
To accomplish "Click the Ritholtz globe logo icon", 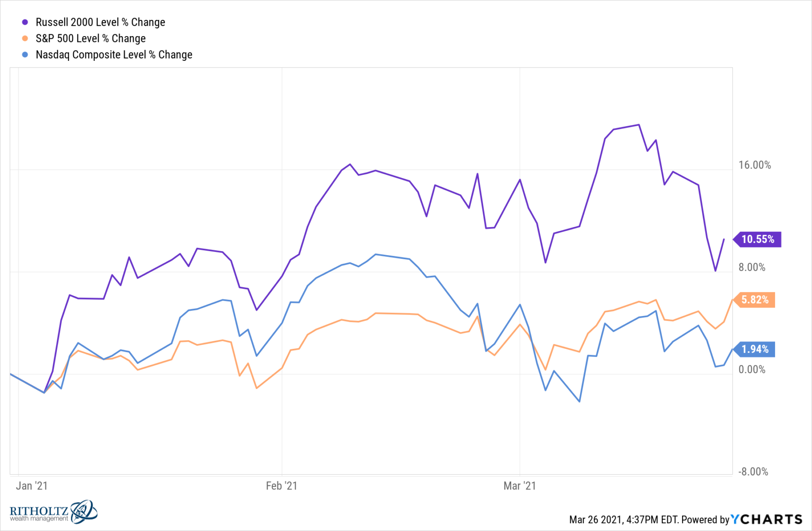I will pos(84,511).
